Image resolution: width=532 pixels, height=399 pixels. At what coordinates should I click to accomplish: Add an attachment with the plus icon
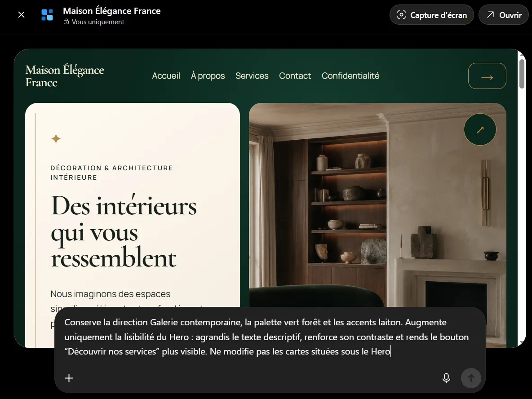point(69,378)
